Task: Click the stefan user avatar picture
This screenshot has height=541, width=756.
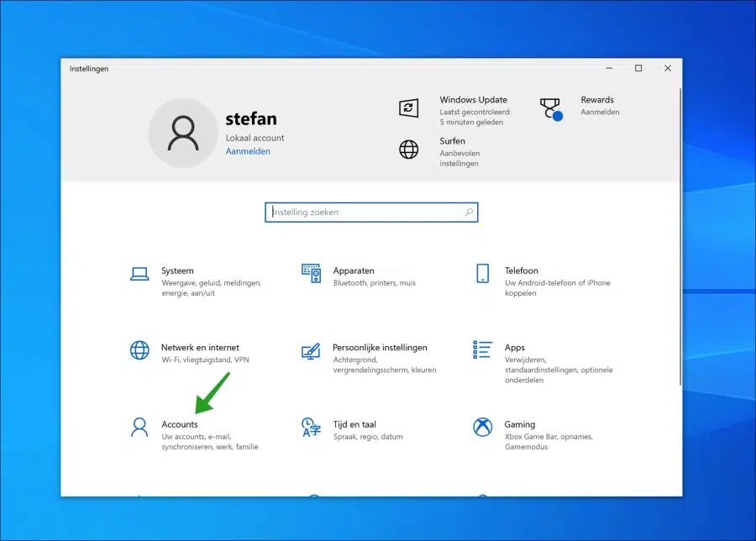Action: (183, 133)
